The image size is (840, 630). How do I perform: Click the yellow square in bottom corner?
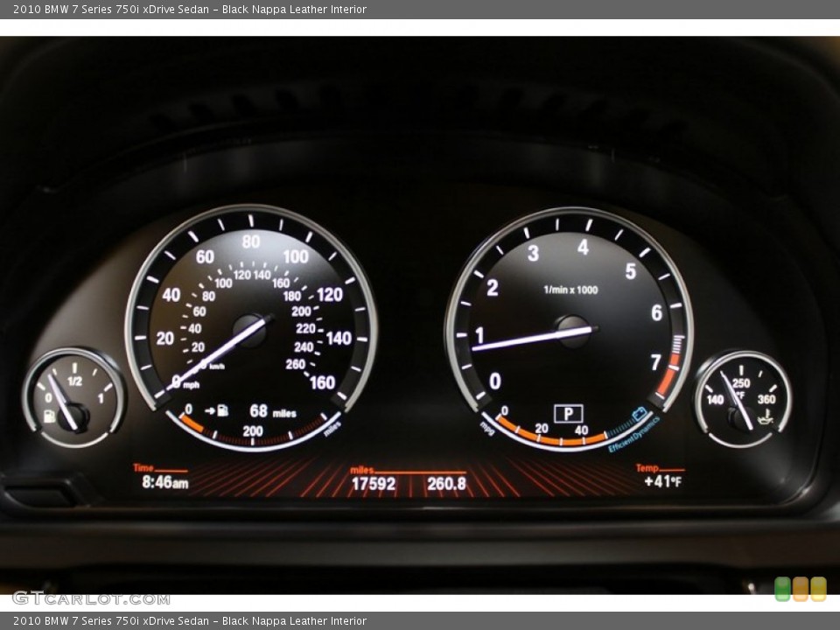click(x=818, y=589)
